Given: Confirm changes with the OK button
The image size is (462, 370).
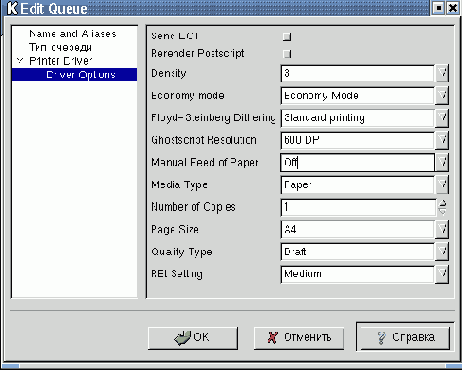Looking at the screenshot, I should (193, 338).
